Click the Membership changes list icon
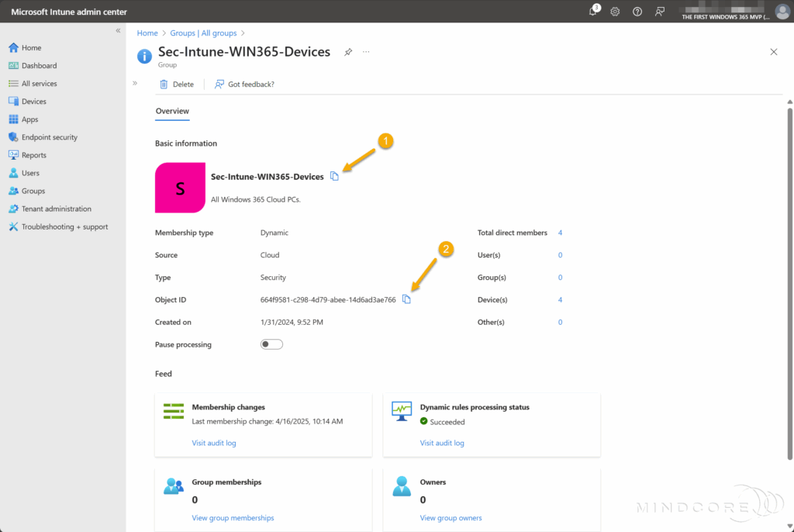The image size is (794, 532). (x=174, y=411)
